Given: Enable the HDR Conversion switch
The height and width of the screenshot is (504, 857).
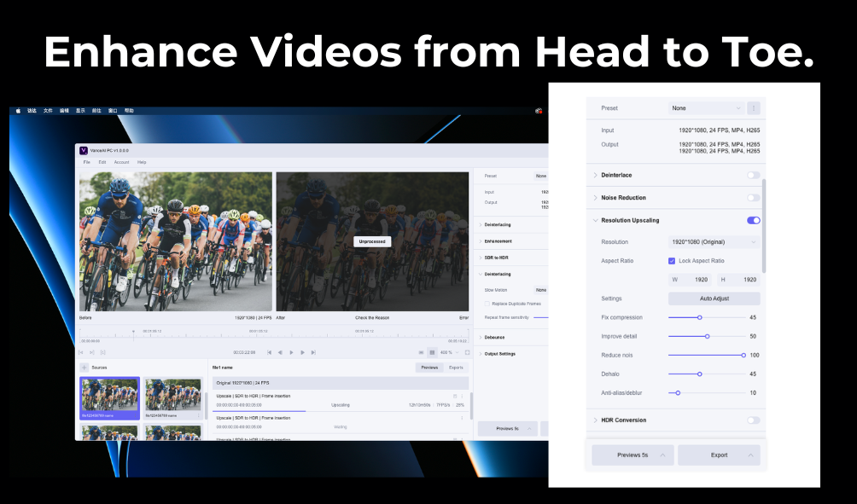Looking at the screenshot, I should (x=754, y=420).
